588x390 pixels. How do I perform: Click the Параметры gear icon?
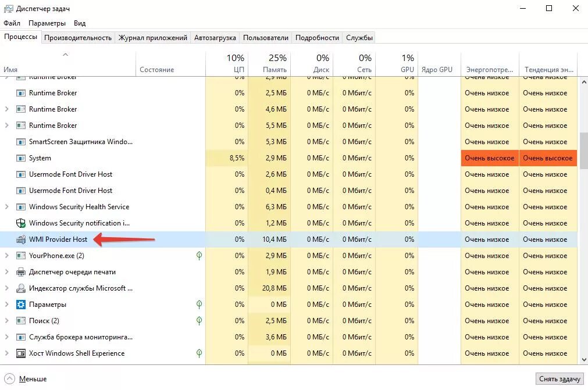coord(21,305)
